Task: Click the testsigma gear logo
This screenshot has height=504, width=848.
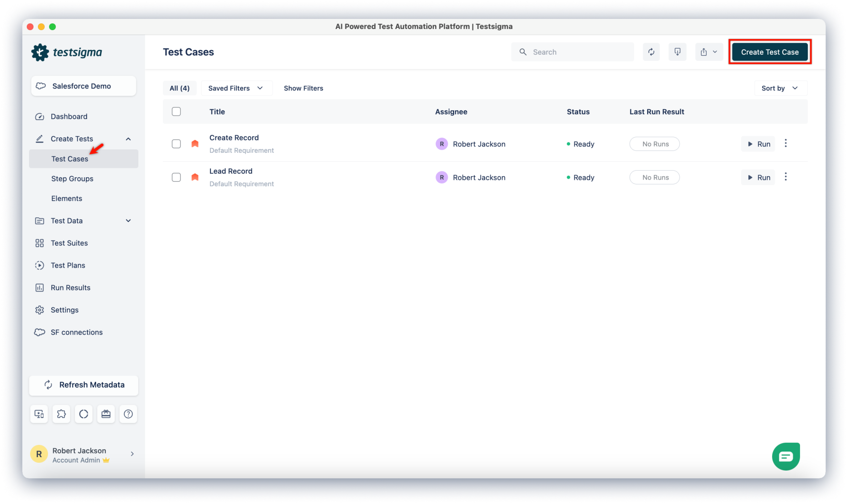Action: click(40, 52)
